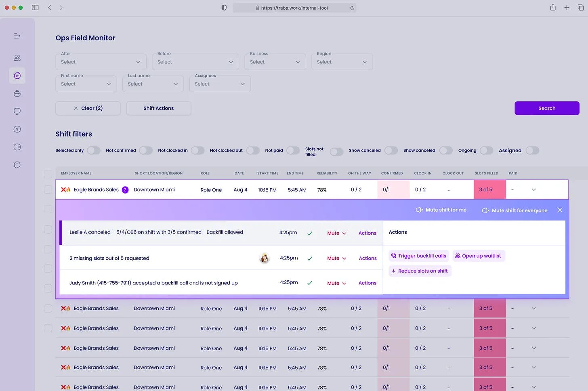Click the people icon in the left sidebar
The height and width of the screenshot is (391, 588).
(17, 58)
